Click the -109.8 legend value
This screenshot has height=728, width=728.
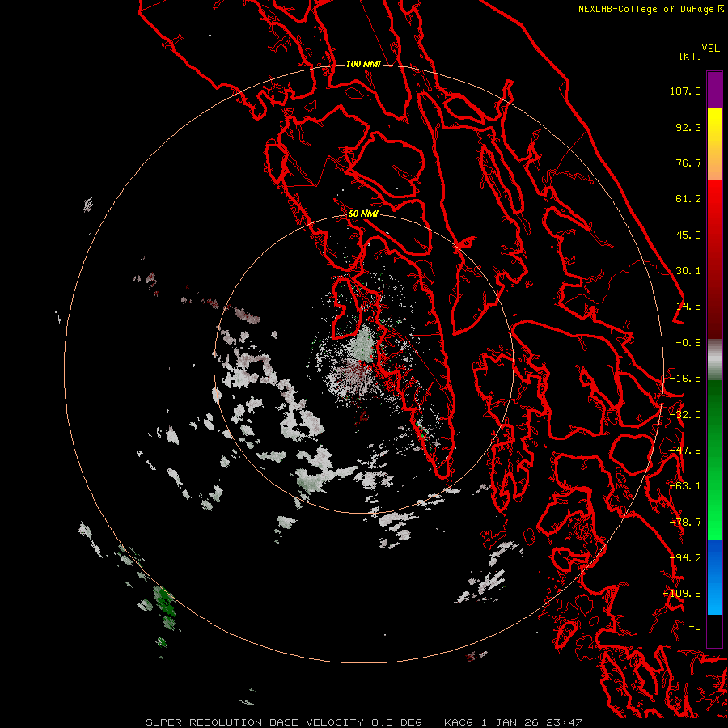pos(683,594)
